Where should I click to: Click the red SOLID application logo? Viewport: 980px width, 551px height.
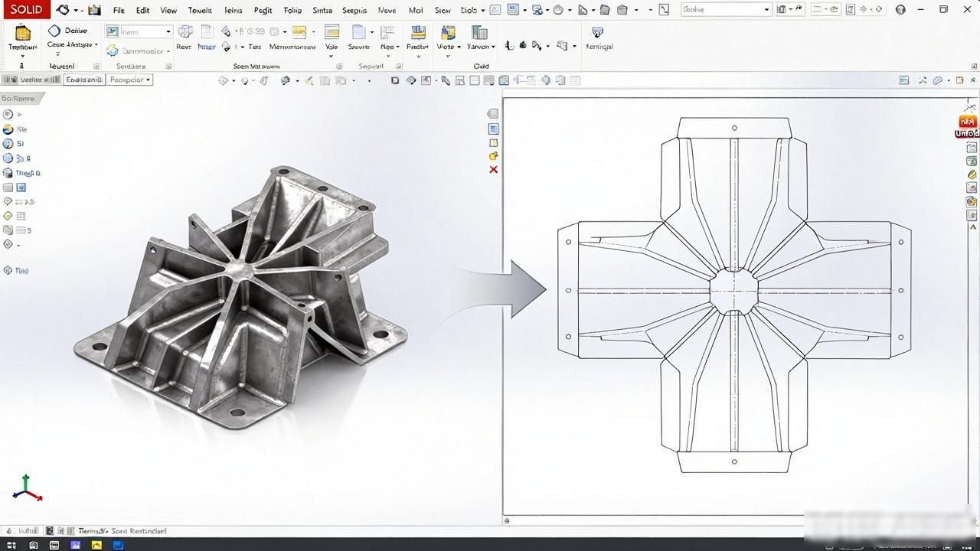[25, 10]
